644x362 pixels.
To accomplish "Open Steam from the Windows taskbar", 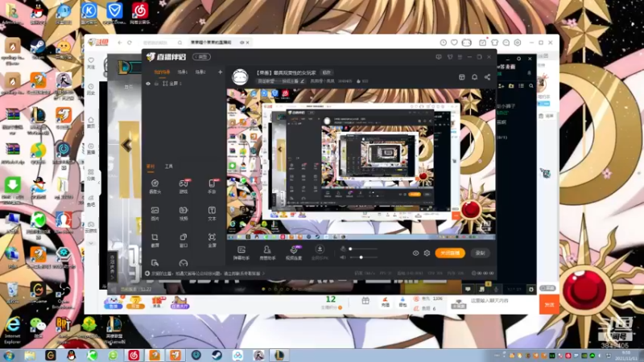I will point(217,355).
